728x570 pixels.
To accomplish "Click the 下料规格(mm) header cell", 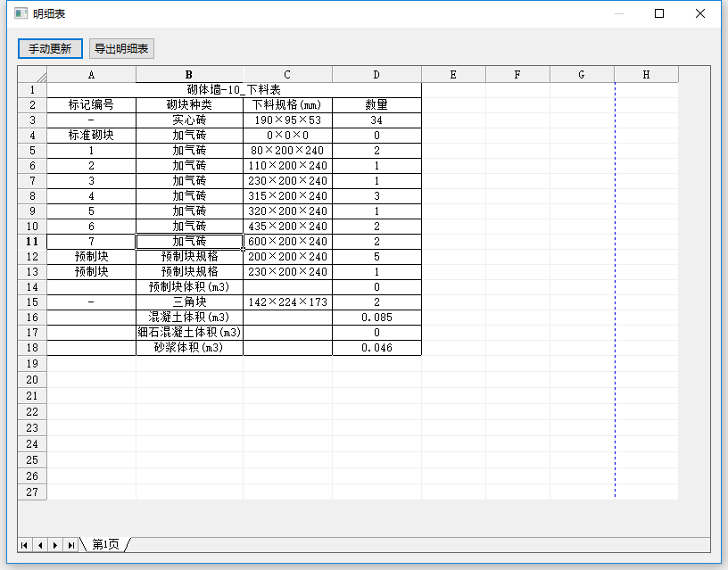I will (x=287, y=105).
